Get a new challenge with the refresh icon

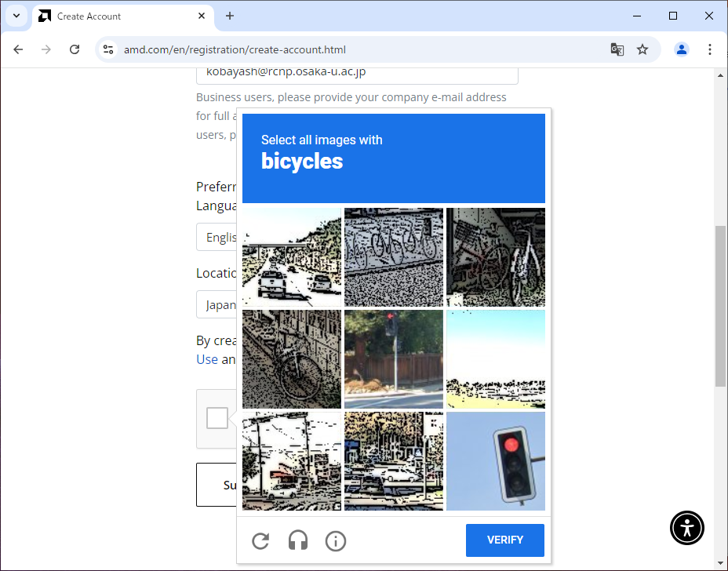(x=260, y=541)
